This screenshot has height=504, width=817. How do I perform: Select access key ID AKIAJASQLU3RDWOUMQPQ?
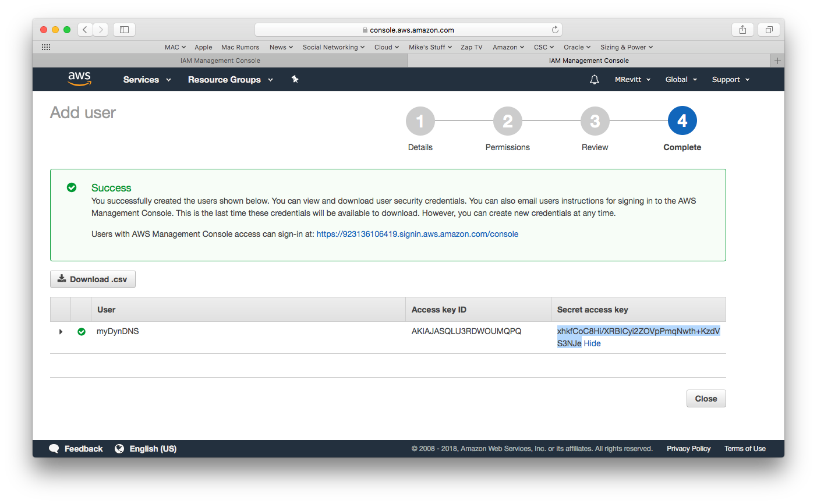pos(466,331)
